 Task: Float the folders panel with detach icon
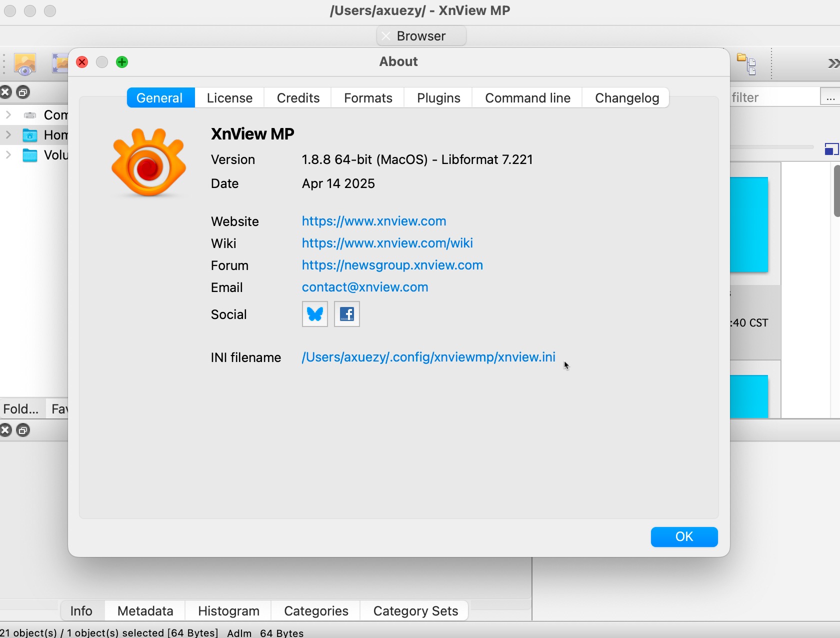(x=23, y=92)
